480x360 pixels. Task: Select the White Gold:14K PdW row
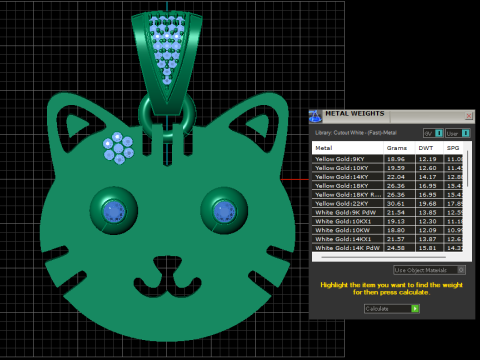point(388,248)
